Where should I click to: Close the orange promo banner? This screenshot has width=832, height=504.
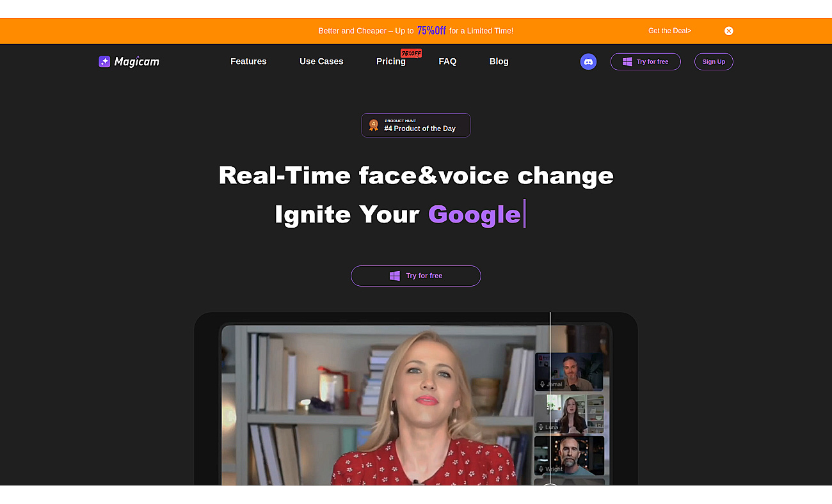[728, 31]
